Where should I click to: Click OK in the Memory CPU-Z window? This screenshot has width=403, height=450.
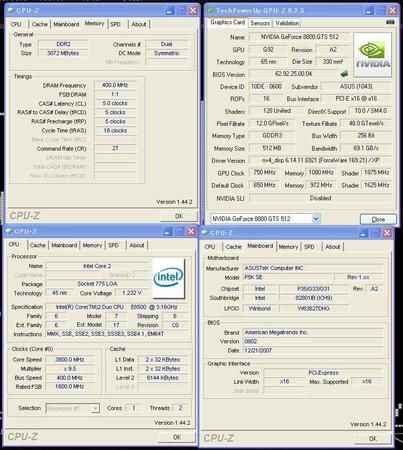pyautogui.click(x=179, y=216)
